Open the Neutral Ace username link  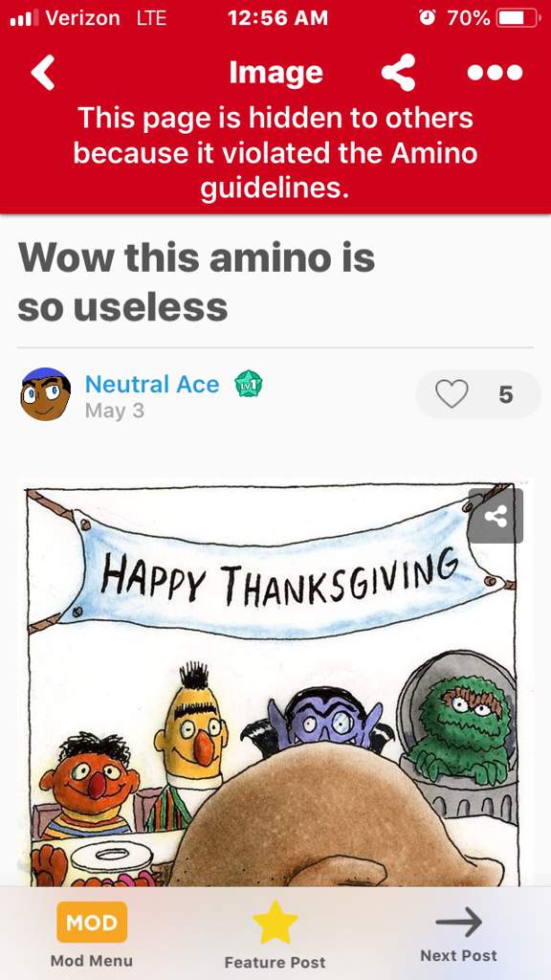[152, 385]
